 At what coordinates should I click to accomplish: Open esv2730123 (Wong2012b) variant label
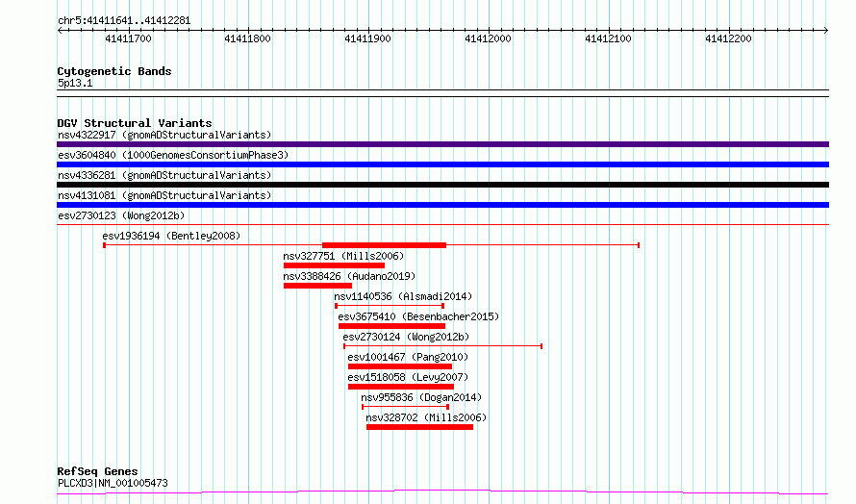121,215
